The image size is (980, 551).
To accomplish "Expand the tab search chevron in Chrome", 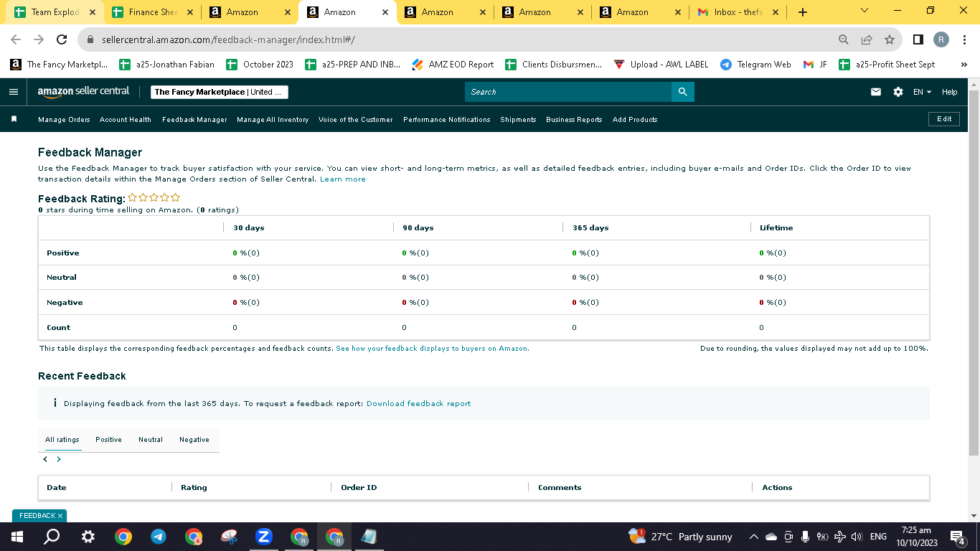I will (x=864, y=11).
